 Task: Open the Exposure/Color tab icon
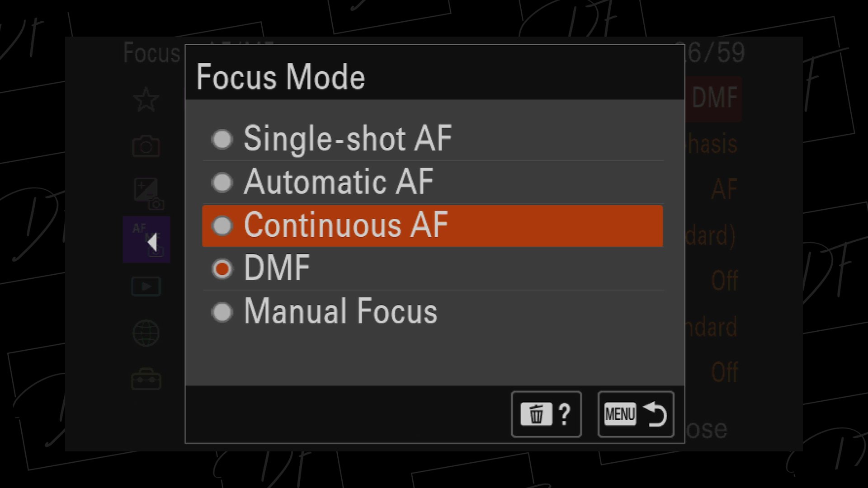click(x=149, y=194)
